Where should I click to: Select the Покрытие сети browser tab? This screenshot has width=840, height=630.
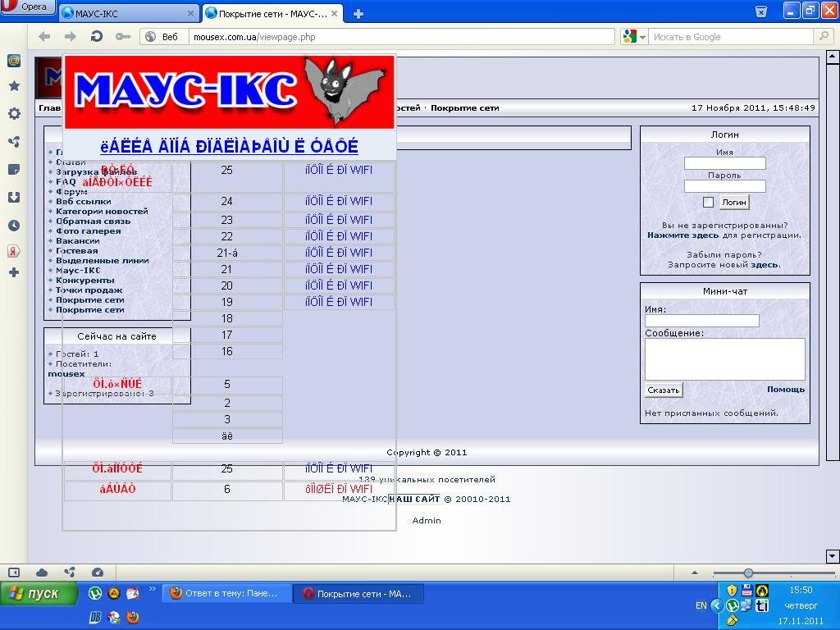[x=272, y=13]
